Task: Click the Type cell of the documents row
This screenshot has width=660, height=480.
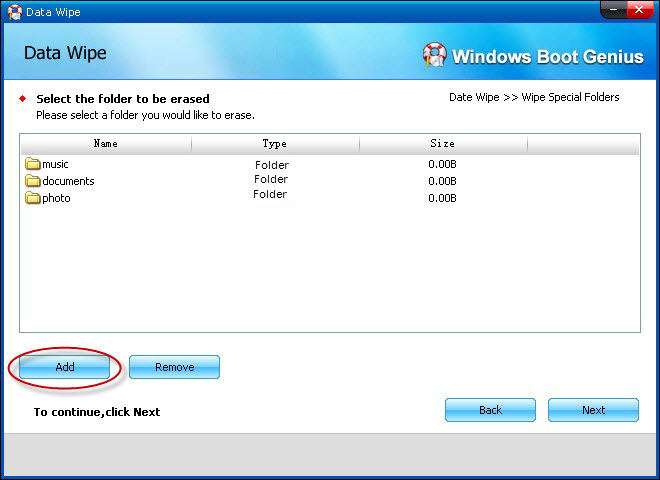Action: click(x=271, y=180)
